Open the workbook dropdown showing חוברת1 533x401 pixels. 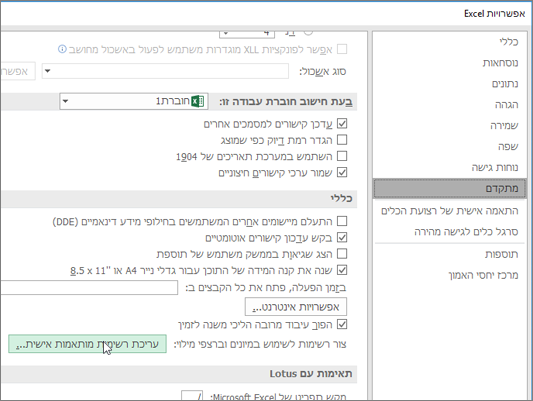point(134,101)
